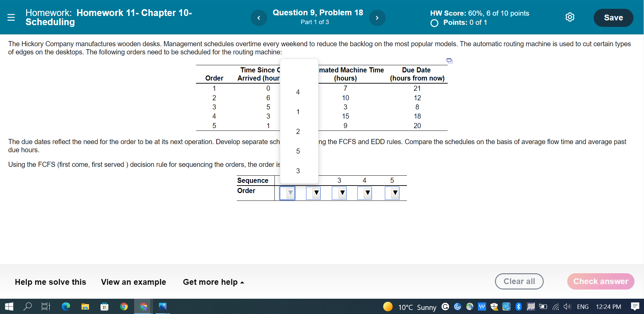Collapse the Get more help section

click(214, 282)
